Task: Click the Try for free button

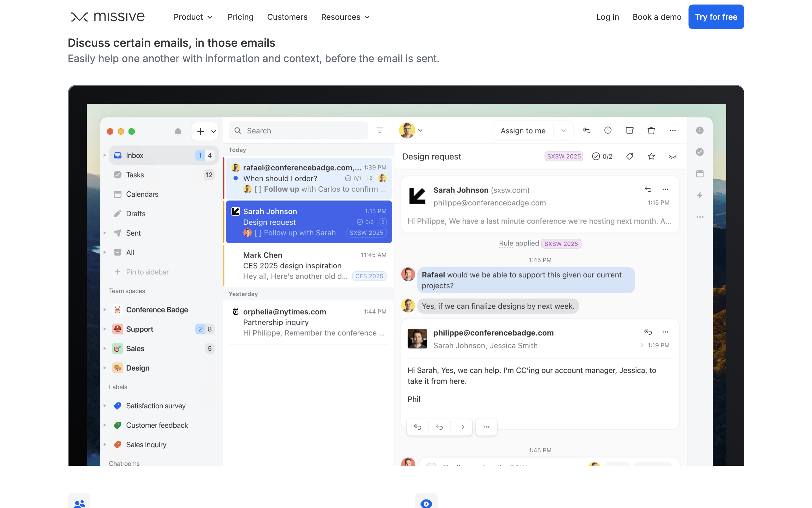Action: pos(716,17)
